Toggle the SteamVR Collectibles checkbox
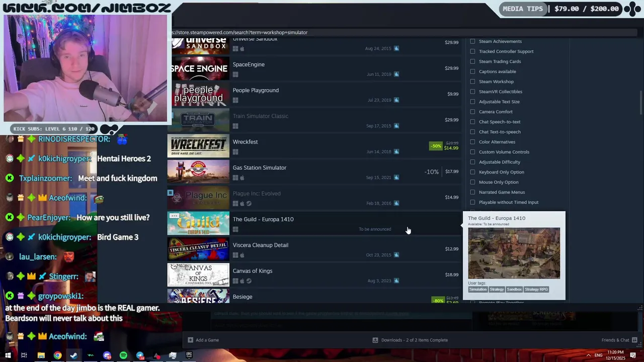The image size is (644, 362). click(x=472, y=92)
